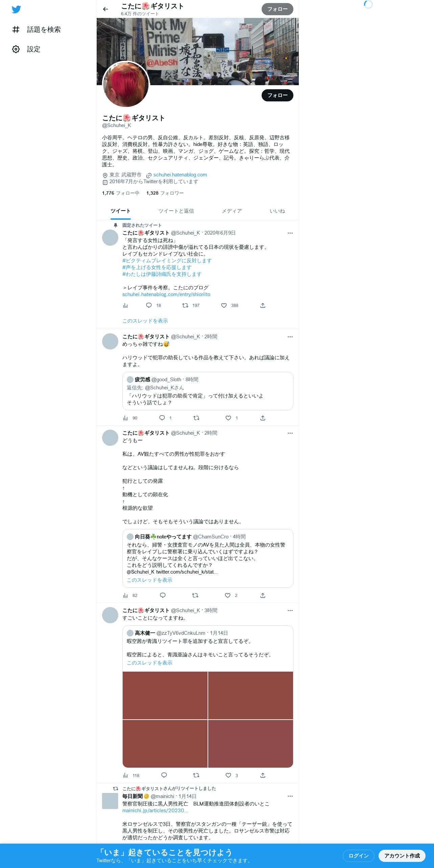Open more options on the pinned tweet
The width and height of the screenshot is (434, 868).
pos(290,233)
